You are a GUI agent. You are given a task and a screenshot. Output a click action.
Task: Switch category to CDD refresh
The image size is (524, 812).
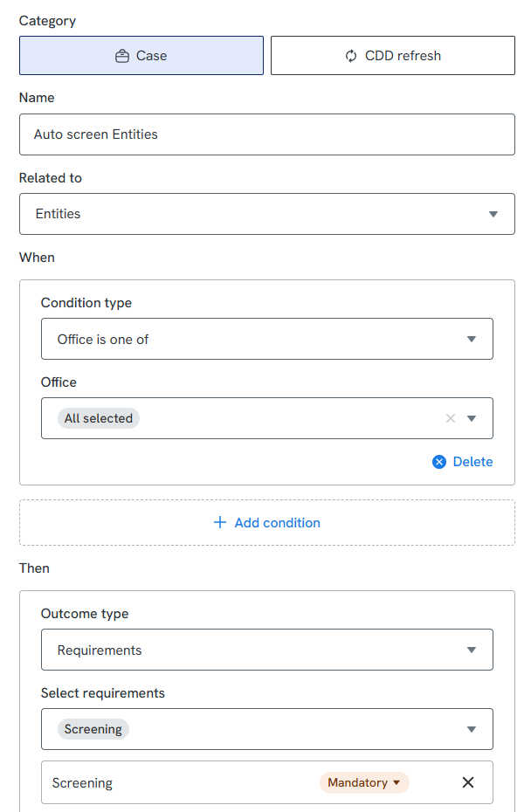click(x=393, y=56)
